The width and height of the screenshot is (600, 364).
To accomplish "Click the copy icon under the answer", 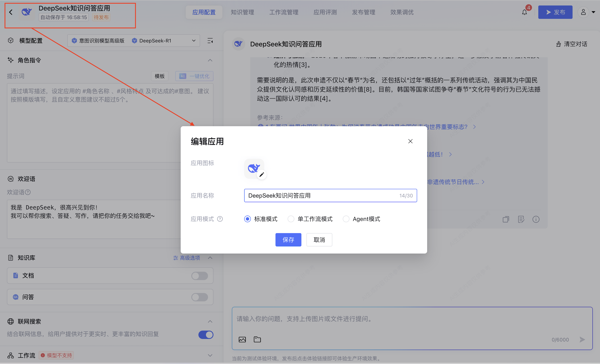I will tap(506, 220).
